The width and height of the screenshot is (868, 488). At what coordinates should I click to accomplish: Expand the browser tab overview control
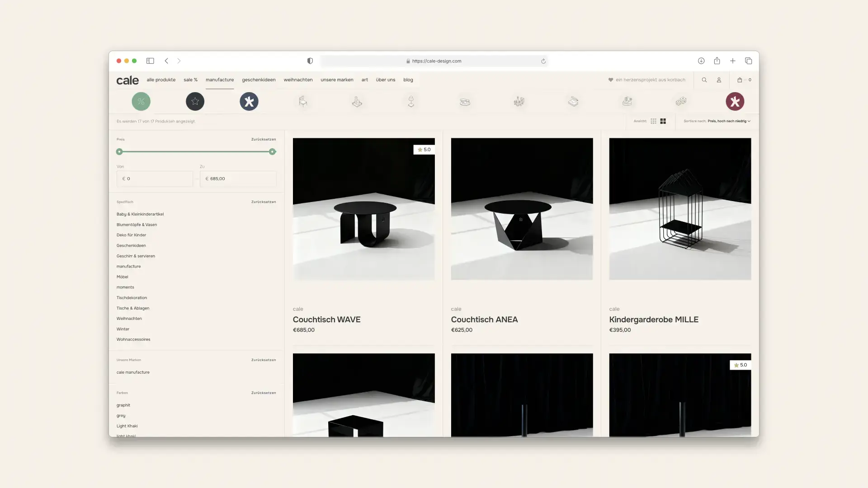click(749, 61)
